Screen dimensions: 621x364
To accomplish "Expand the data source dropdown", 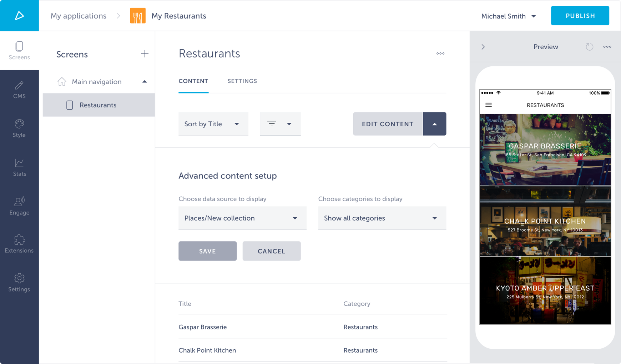I will [242, 218].
